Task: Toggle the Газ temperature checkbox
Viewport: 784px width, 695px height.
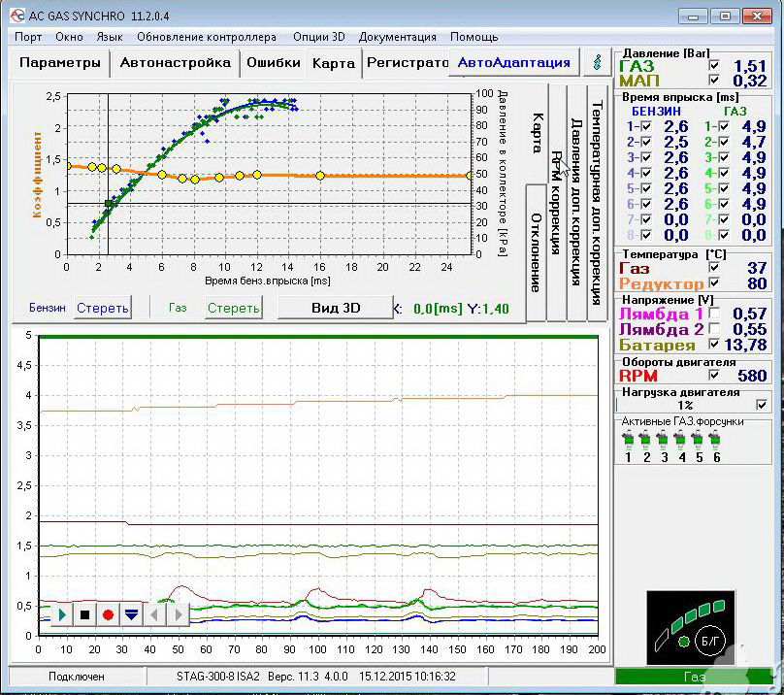Action: tap(714, 268)
